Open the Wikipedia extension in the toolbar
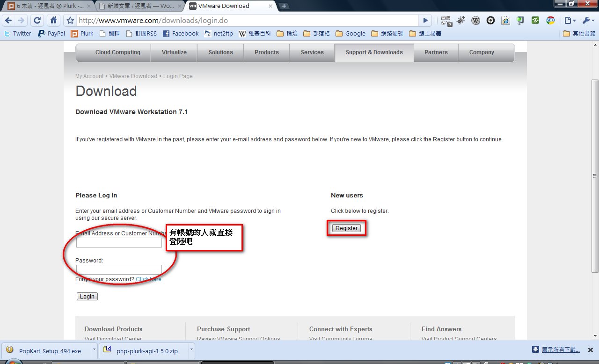 pos(476,21)
